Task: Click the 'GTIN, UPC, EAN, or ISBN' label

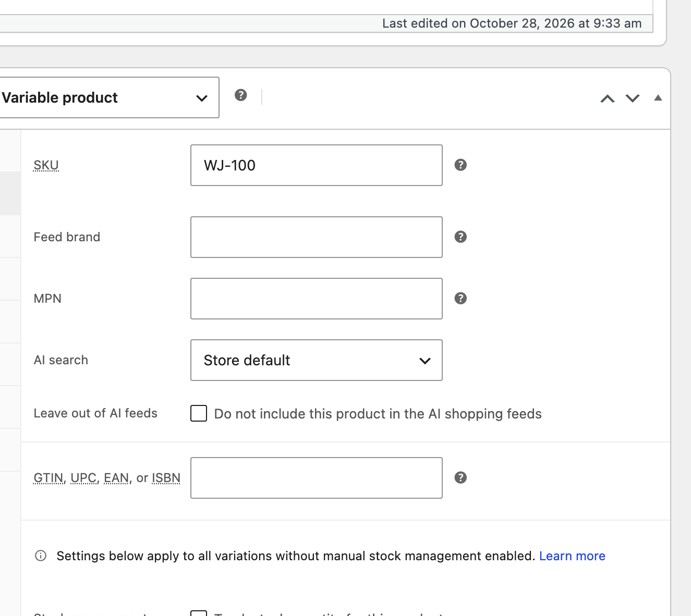Action: (107, 478)
